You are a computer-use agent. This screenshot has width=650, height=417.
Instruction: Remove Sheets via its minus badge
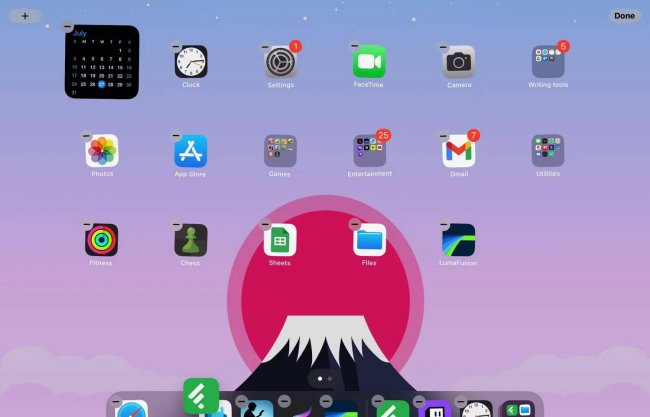point(265,225)
